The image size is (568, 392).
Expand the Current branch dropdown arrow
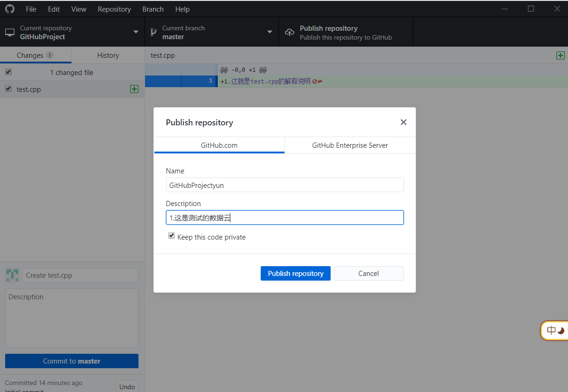coord(270,32)
